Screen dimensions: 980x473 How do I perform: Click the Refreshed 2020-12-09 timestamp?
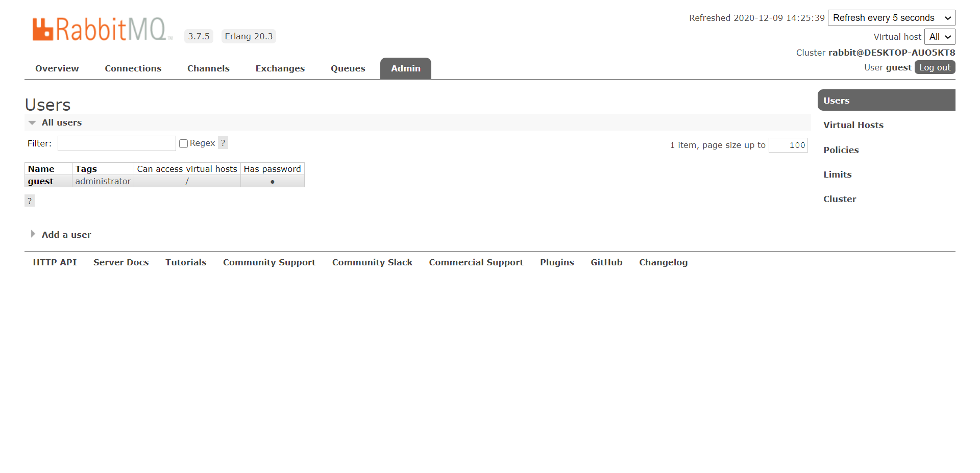tap(757, 18)
